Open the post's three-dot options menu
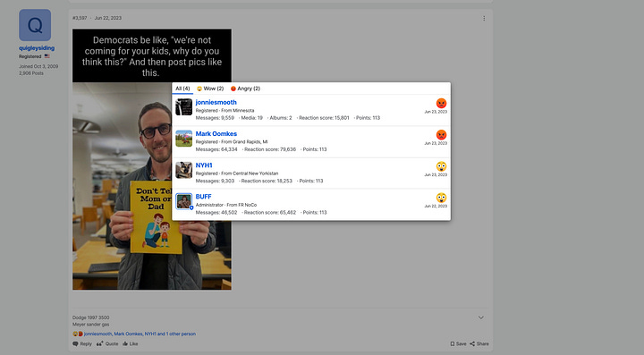Screen dimensions: 644x355 484,19
